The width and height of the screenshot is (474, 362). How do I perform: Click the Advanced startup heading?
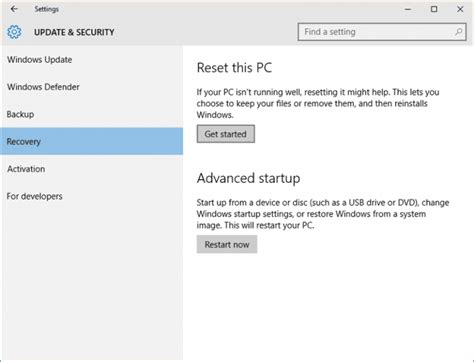tap(248, 178)
